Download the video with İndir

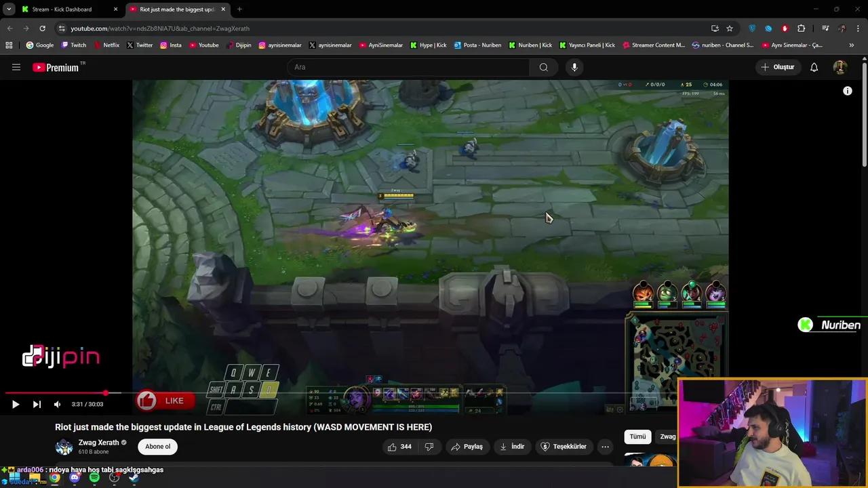[x=512, y=447]
